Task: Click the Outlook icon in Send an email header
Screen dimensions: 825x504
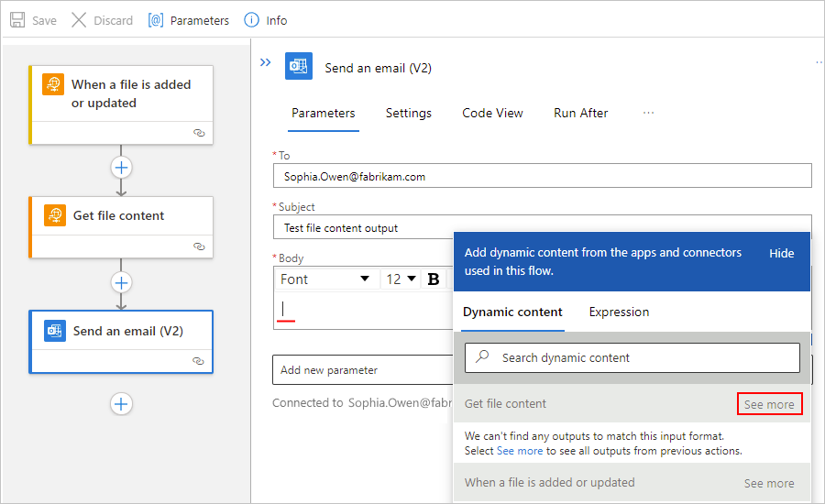Action: tap(299, 68)
